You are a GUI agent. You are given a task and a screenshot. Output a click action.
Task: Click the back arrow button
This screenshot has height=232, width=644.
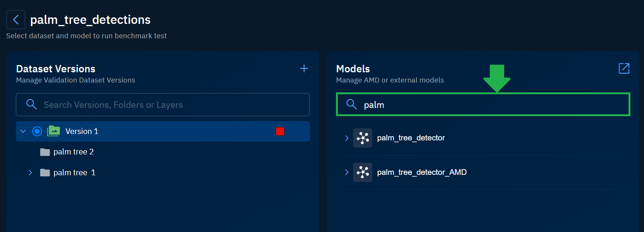pyautogui.click(x=16, y=20)
